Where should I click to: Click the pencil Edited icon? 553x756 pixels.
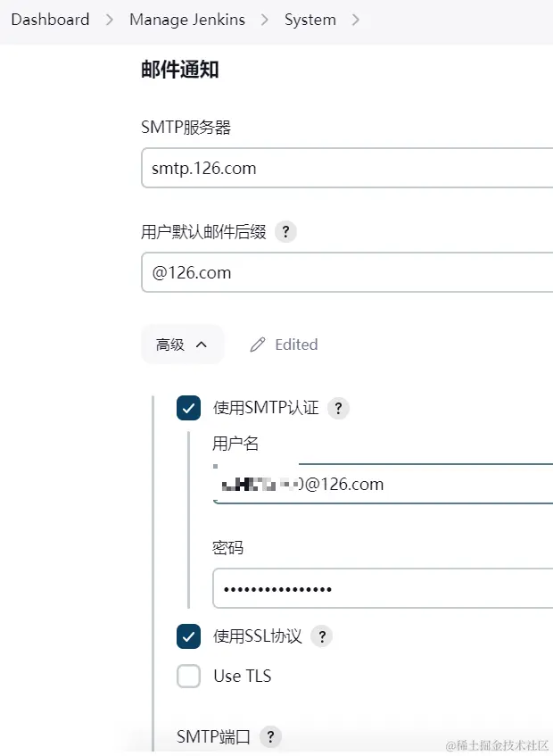pyautogui.click(x=258, y=345)
